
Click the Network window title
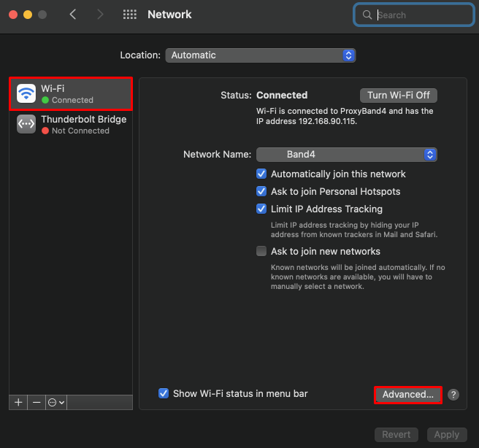tap(169, 15)
